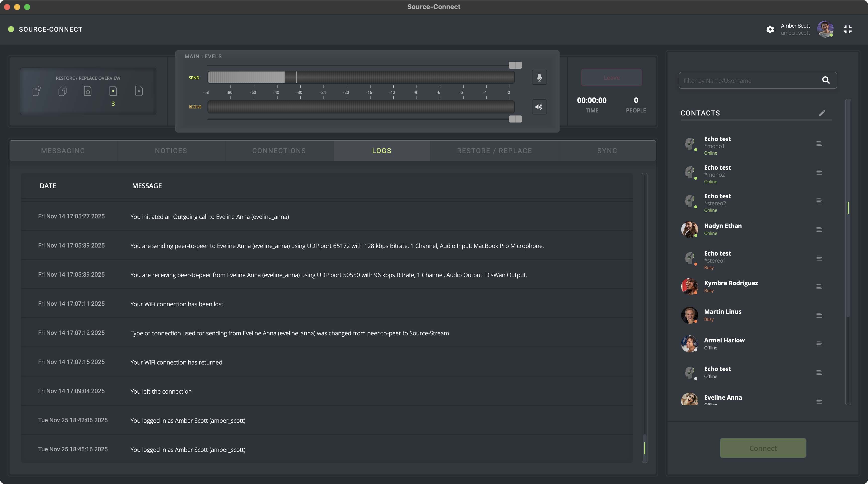Screen dimensions: 868x484
Task: Click the Send level slider handle
Action: [515, 65]
